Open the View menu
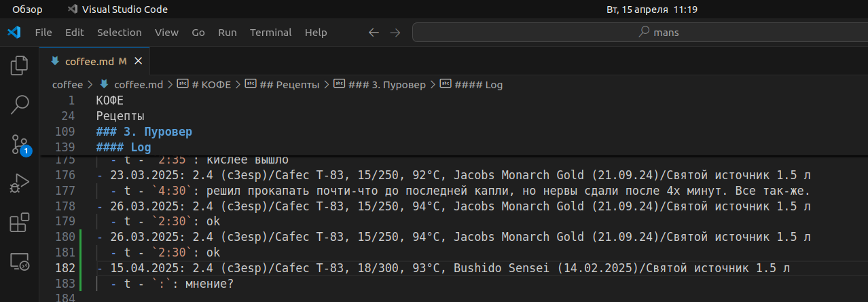868x302 pixels. tap(166, 33)
